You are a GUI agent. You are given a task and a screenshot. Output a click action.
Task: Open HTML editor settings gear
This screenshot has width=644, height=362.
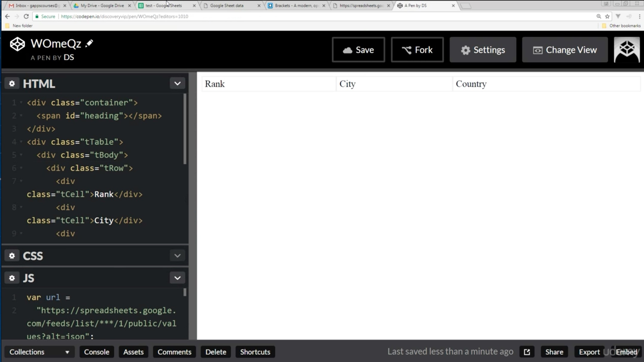(x=12, y=83)
